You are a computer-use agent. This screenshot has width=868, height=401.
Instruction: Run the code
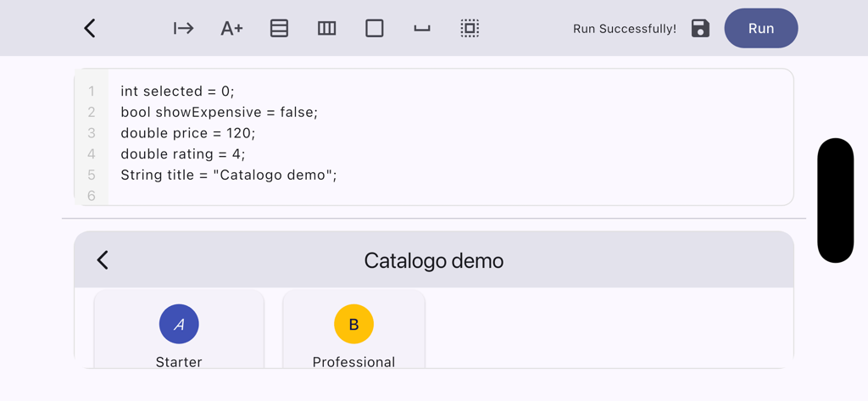(x=761, y=28)
